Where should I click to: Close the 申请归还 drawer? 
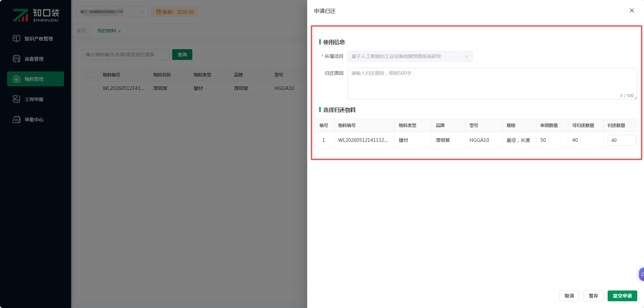point(632,10)
